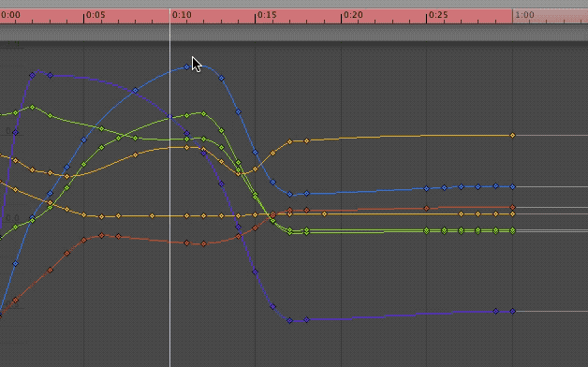Select the top orange curve's final keyframe at 1:00
588x367 pixels.
[x=512, y=136]
